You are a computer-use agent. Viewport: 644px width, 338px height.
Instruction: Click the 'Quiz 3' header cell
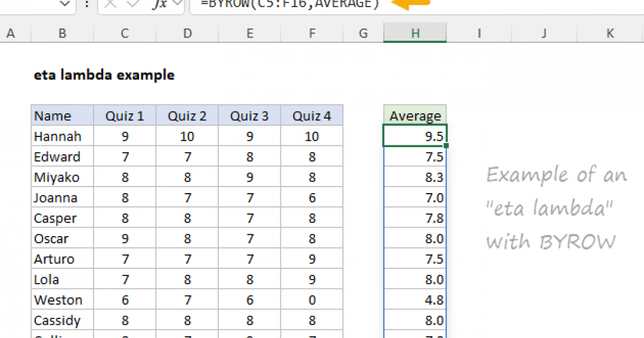point(250,116)
